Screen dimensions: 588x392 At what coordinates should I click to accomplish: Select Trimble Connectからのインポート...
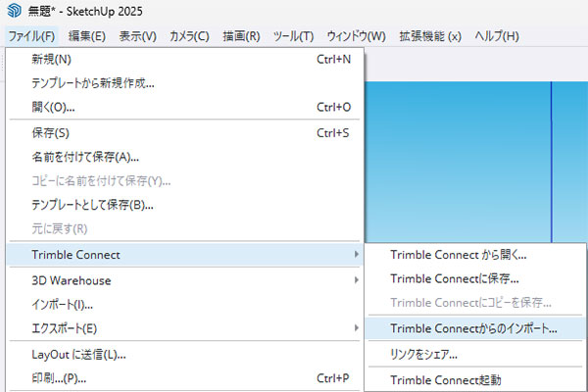pyautogui.click(x=475, y=328)
